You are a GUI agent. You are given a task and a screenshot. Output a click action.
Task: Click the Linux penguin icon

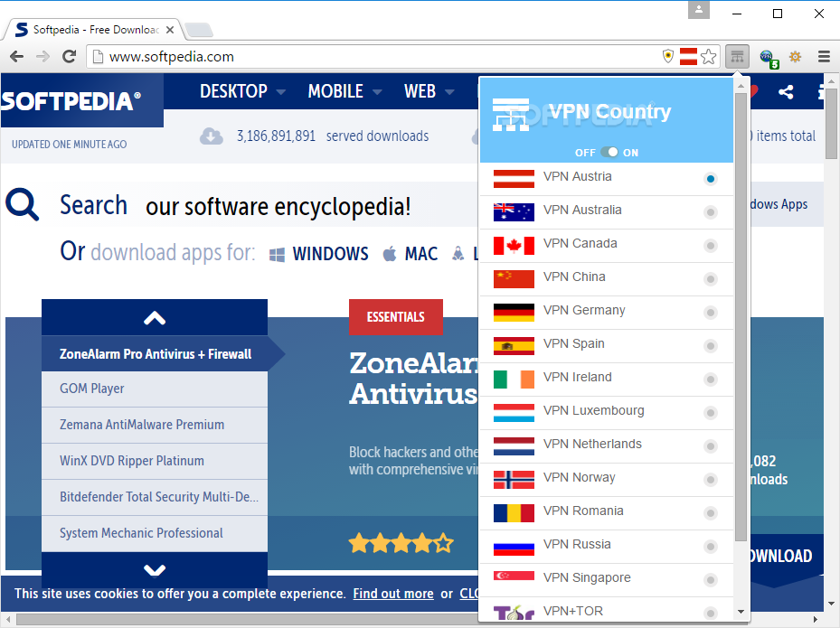[458, 254]
